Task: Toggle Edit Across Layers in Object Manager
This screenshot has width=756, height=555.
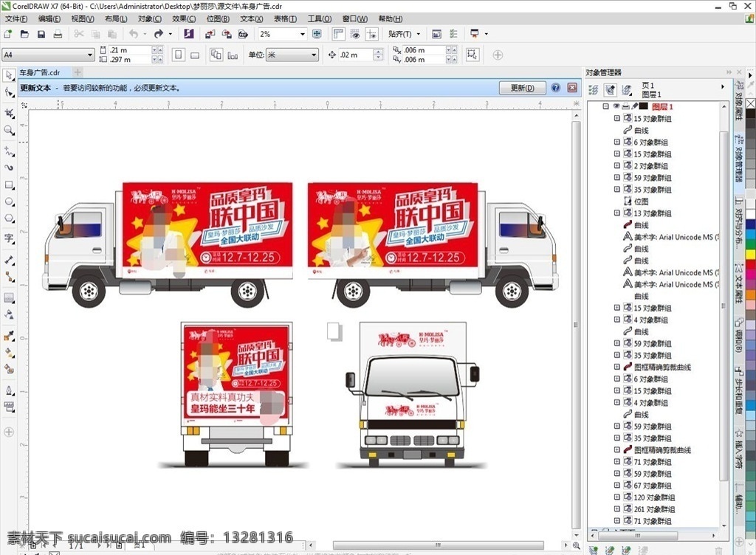Action: click(x=610, y=89)
